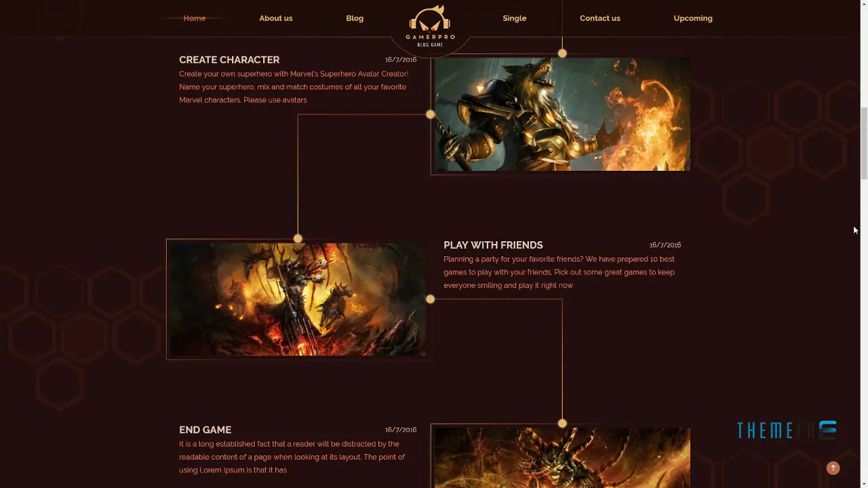Image resolution: width=868 pixels, height=488 pixels.
Task: Open the Upcoming menu item
Action: coord(693,18)
